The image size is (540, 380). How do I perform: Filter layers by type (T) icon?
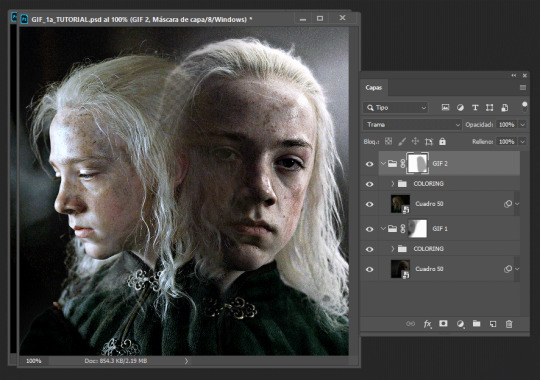pos(475,107)
